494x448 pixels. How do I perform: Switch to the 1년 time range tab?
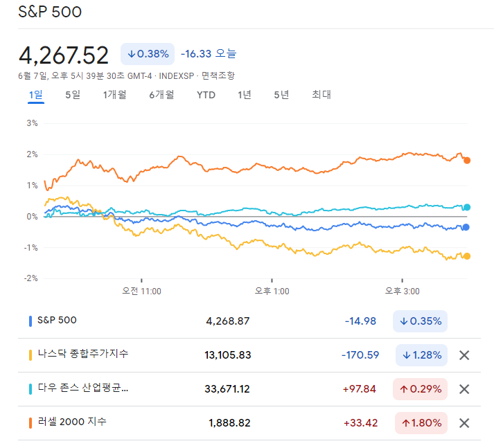(x=245, y=95)
